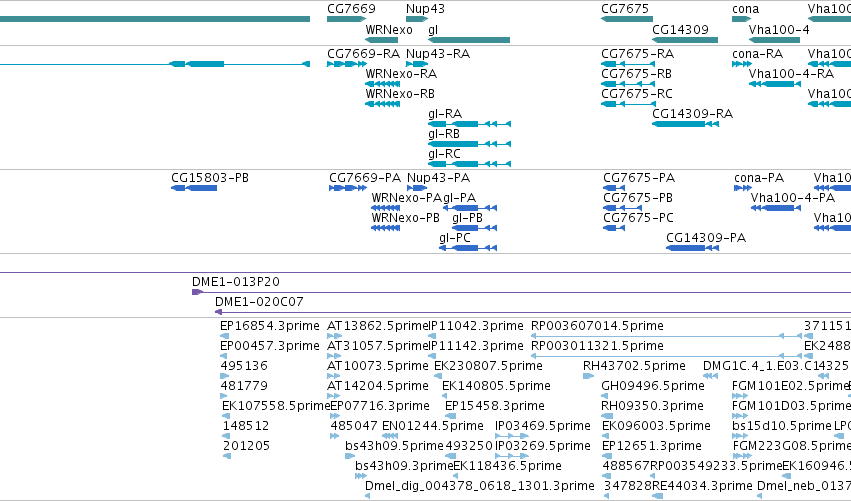Click protein CG7675-PA label

click(x=639, y=178)
